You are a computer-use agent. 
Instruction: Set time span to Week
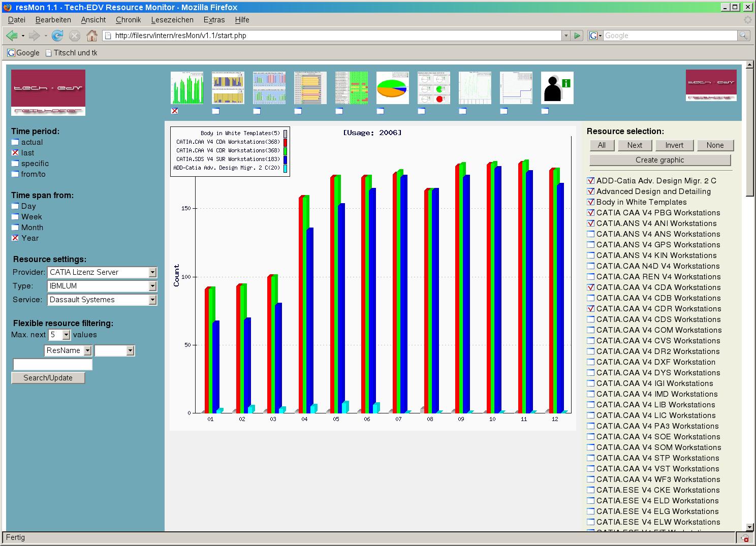point(15,217)
